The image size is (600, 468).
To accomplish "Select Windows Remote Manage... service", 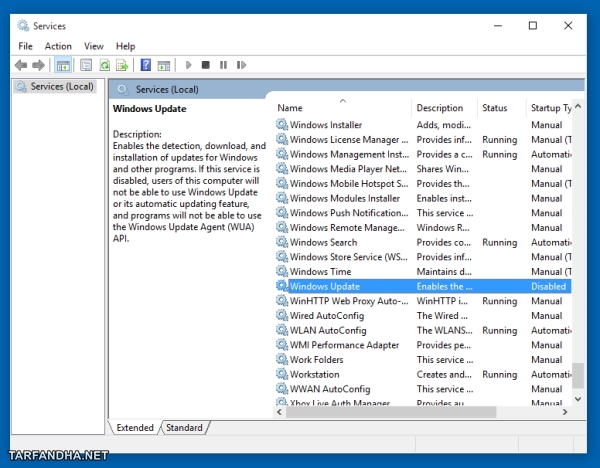I will point(347,227).
